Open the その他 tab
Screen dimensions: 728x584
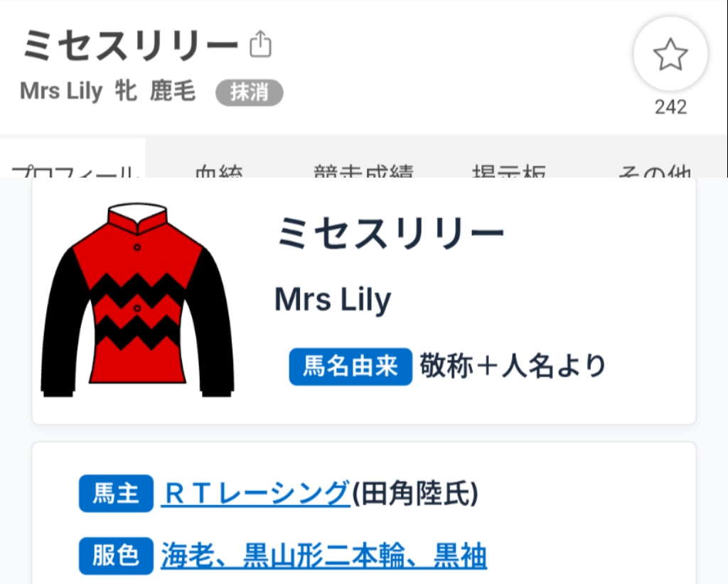(655, 170)
